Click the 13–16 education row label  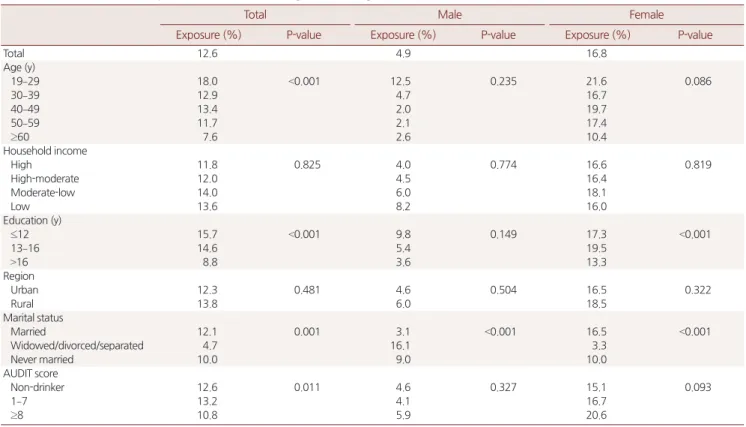click(x=25, y=248)
